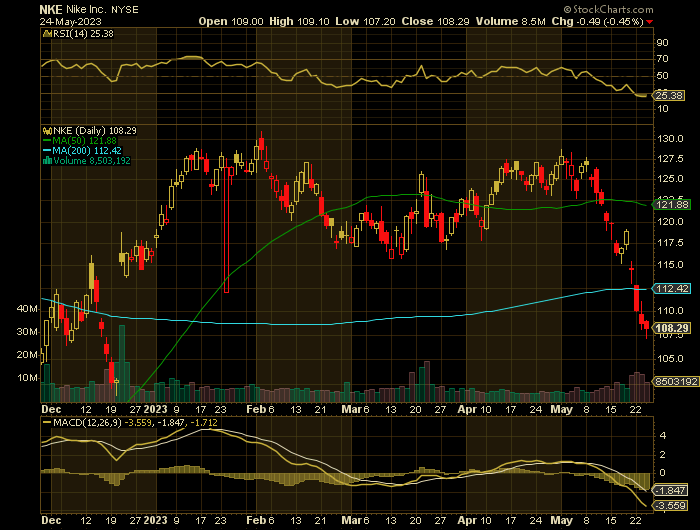Viewport: 700px width, 530px height.
Task: Click the green 121.88 price axis tag
Action: (x=673, y=204)
